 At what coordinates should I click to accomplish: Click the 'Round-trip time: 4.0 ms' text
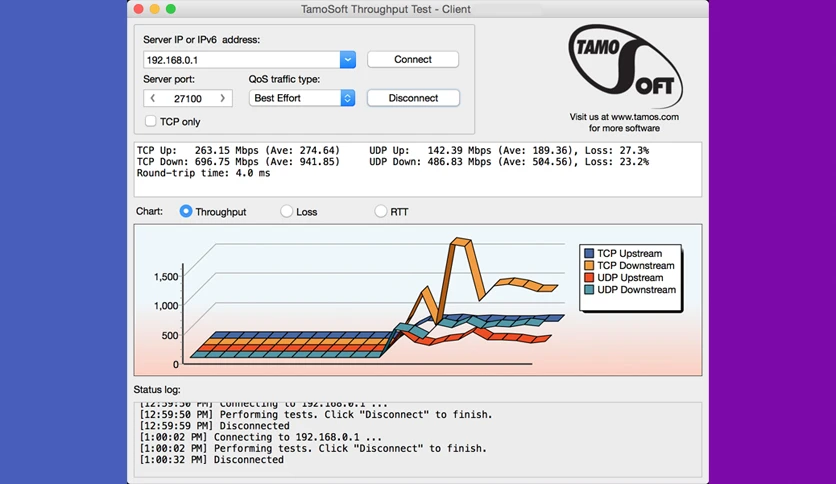point(203,173)
